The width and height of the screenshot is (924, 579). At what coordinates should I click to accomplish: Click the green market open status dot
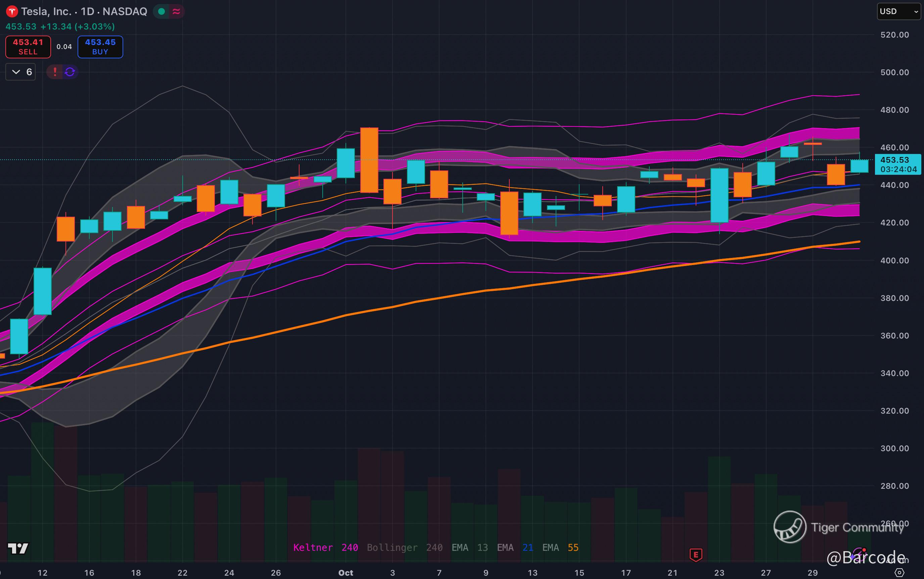[161, 11]
